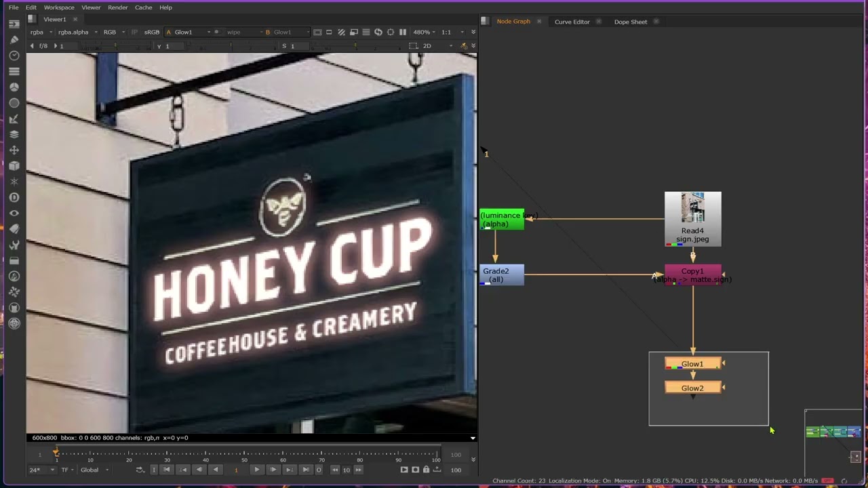Step forward one frame
868x488 pixels.
coord(273,470)
